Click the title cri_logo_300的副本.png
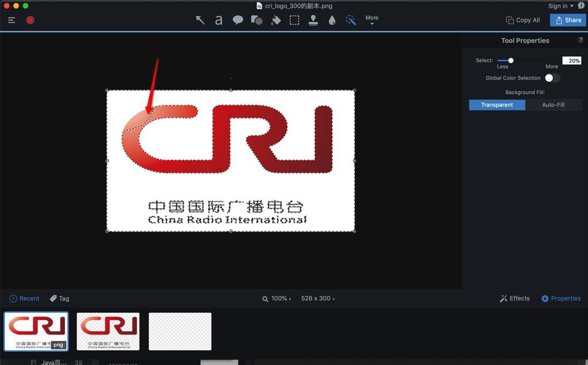The image size is (588, 365). click(x=299, y=6)
